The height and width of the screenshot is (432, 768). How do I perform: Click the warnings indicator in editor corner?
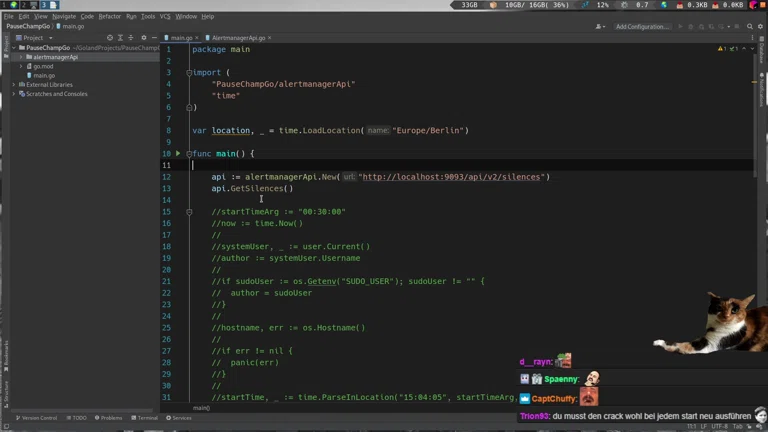point(722,49)
